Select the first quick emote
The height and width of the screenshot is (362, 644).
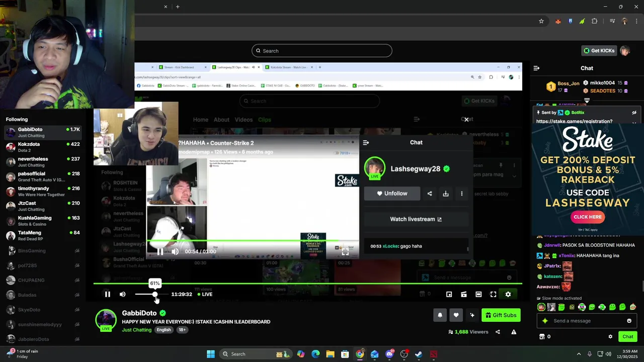click(x=541, y=307)
